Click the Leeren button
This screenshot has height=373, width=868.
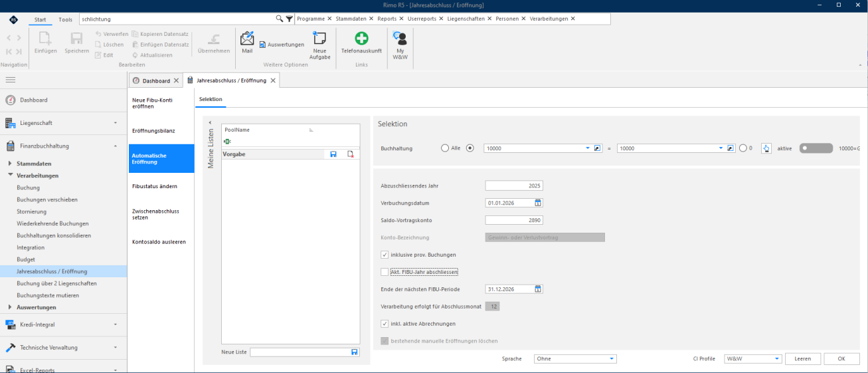pos(803,359)
